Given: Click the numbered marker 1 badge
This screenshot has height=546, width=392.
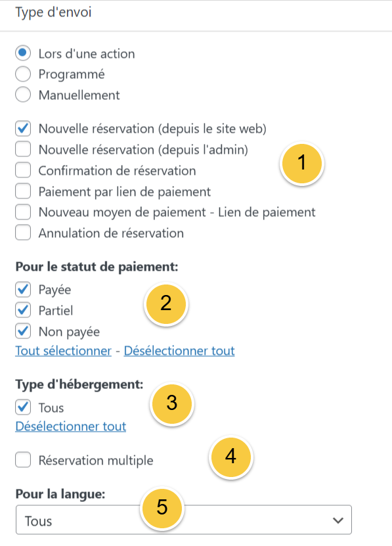Looking at the screenshot, I should pos(302,164).
